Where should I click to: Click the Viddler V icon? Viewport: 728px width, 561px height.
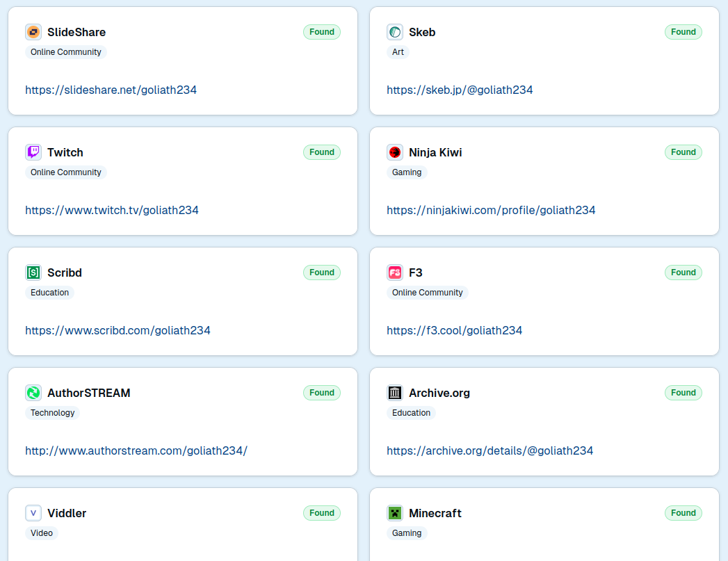(x=33, y=513)
